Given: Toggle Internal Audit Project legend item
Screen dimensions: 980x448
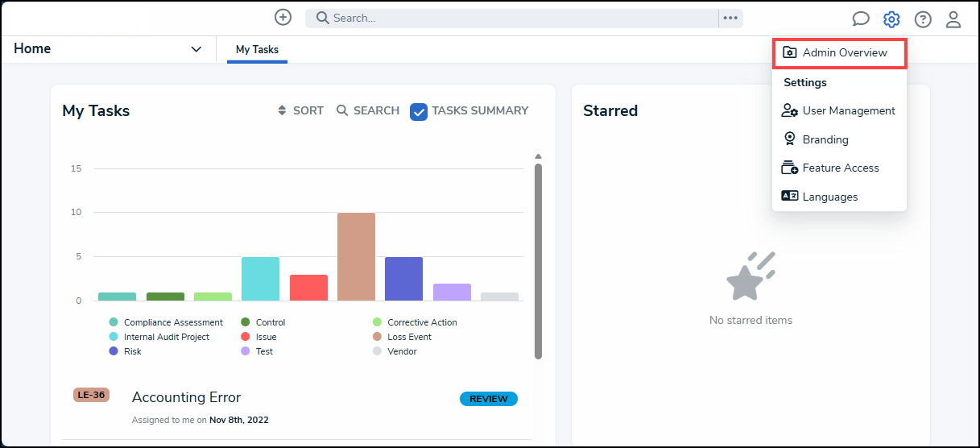Looking at the screenshot, I should (x=166, y=337).
